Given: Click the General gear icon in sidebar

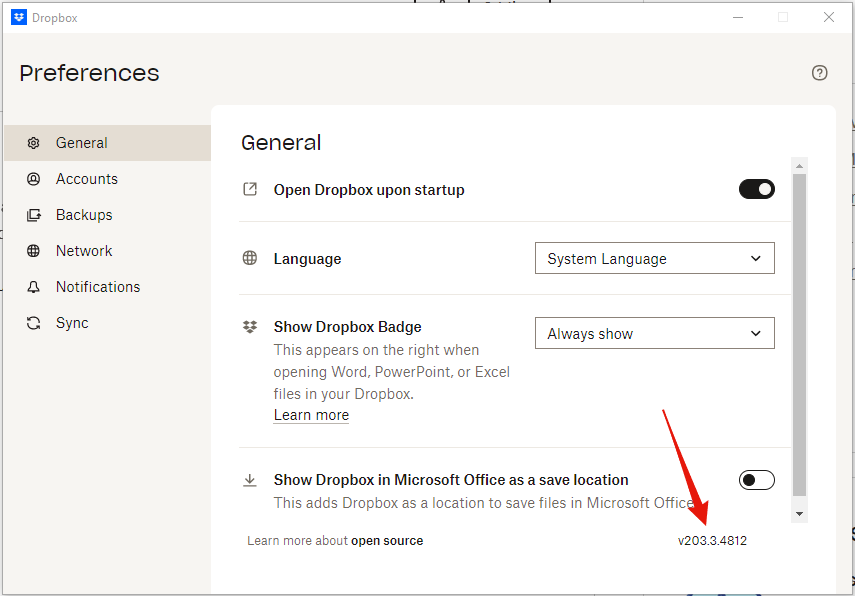Looking at the screenshot, I should click(x=34, y=143).
